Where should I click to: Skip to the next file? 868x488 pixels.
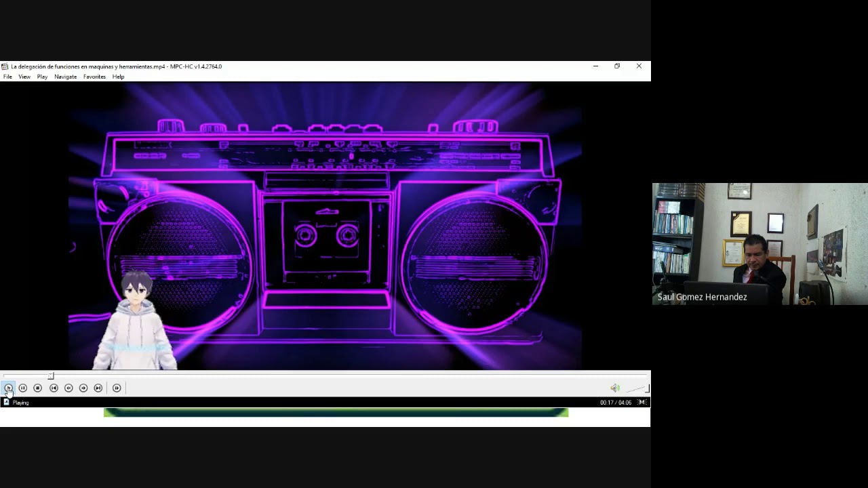(98, 388)
